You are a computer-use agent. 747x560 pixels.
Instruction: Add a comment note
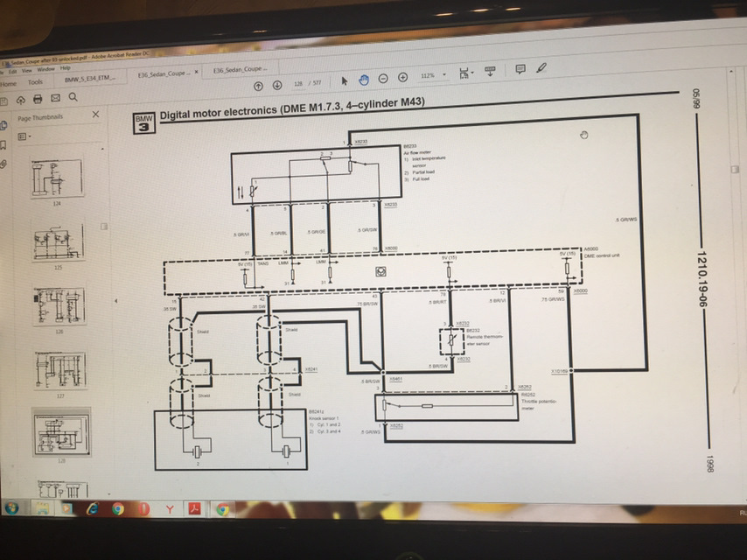(520, 69)
